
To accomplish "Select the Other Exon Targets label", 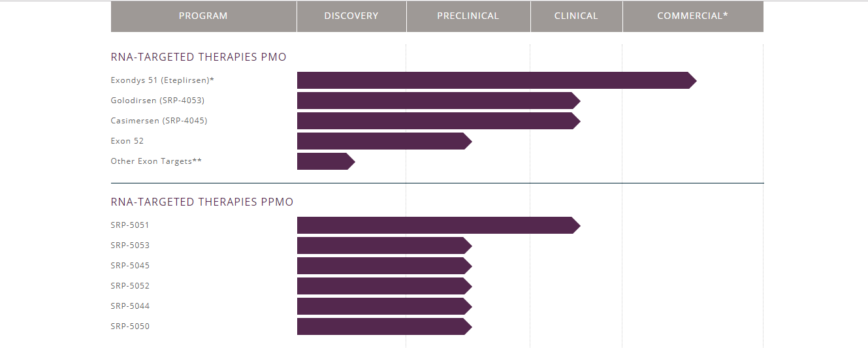I will click(x=156, y=161).
